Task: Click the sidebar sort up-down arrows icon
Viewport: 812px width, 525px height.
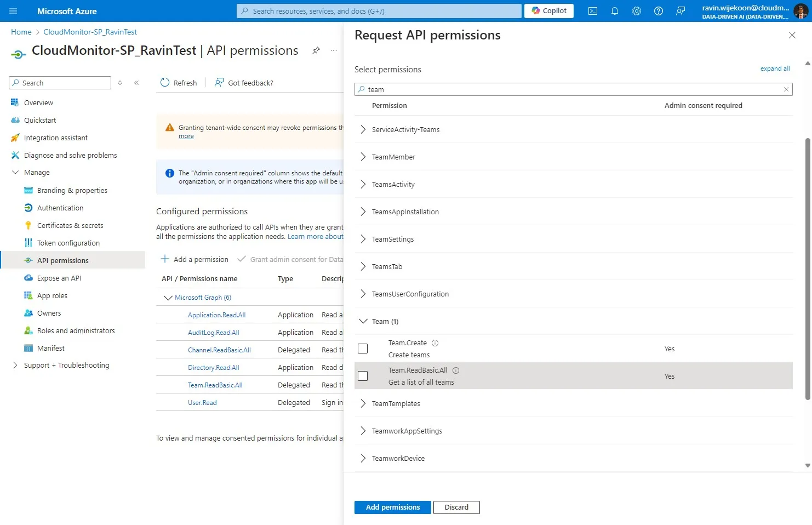Action: (x=120, y=83)
